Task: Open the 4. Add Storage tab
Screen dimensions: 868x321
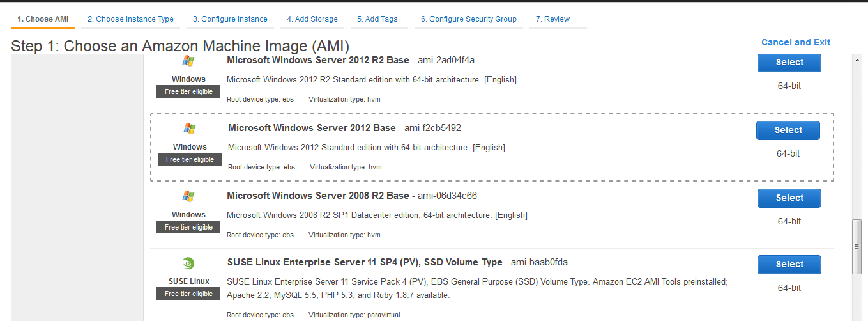Action: (312, 19)
